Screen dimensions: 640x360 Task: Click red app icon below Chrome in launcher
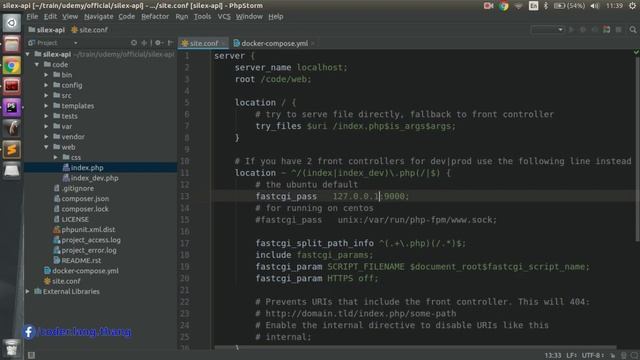(x=11, y=87)
